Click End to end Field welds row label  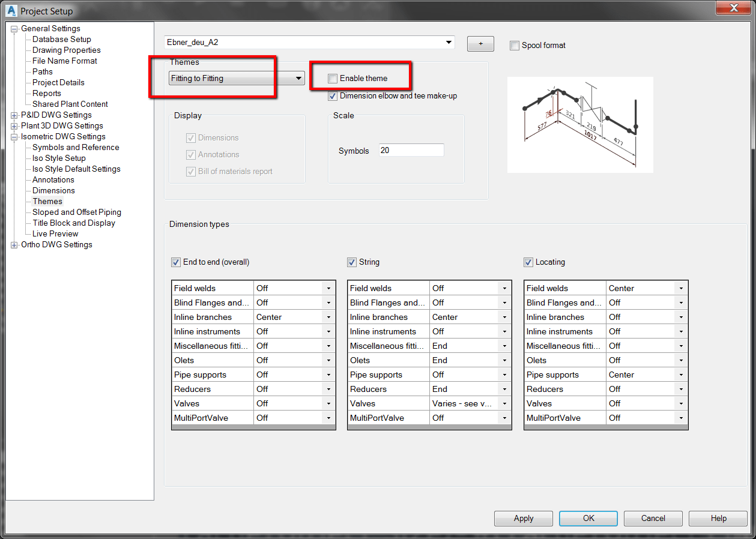click(x=195, y=289)
